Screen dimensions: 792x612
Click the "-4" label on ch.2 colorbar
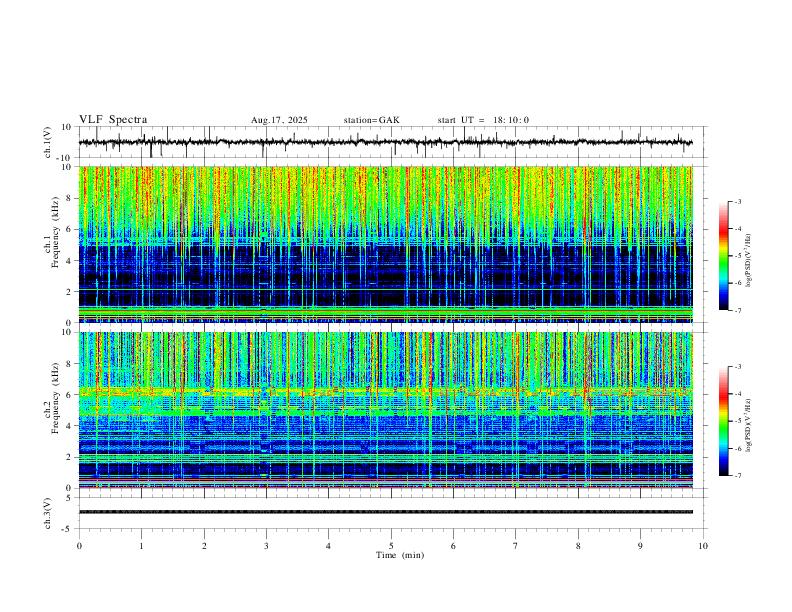[x=737, y=394]
